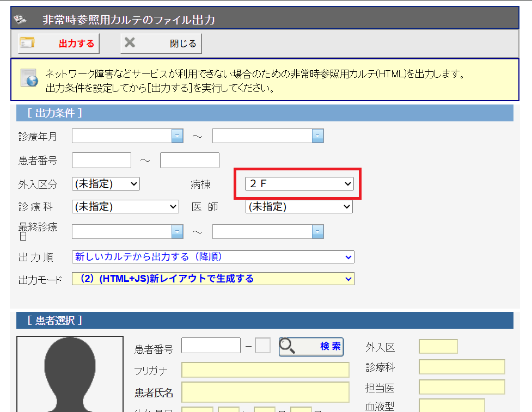This screenshot has height=412, width=532.
Task: Open the 診療年月 end date picker icon
Action: pyautogui.click(x=318, y=136)
